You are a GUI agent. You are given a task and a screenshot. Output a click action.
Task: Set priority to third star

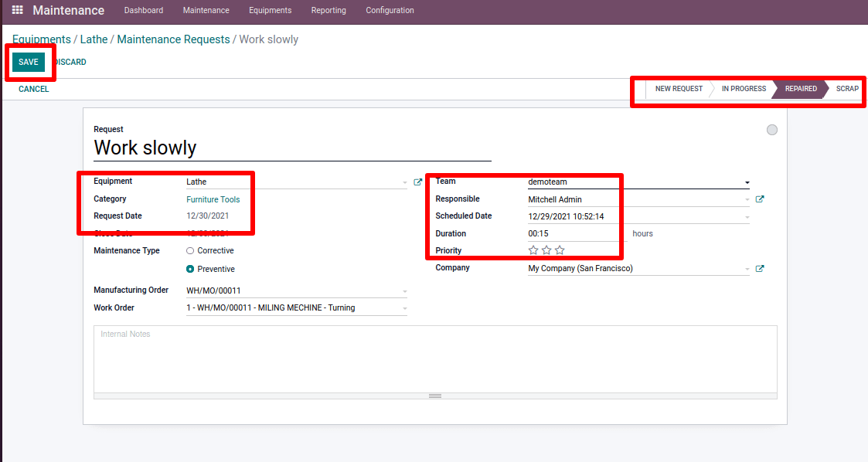(x=560, y=250)
